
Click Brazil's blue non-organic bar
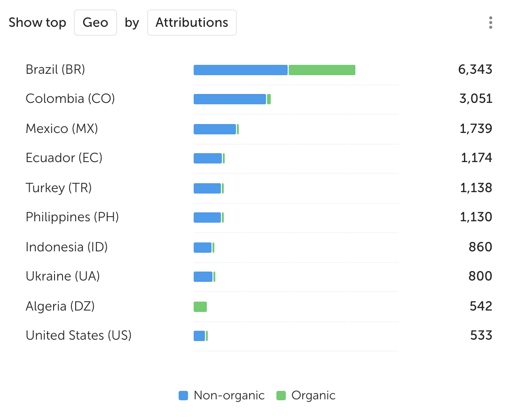pyautogui.click(x=240, y=70)
